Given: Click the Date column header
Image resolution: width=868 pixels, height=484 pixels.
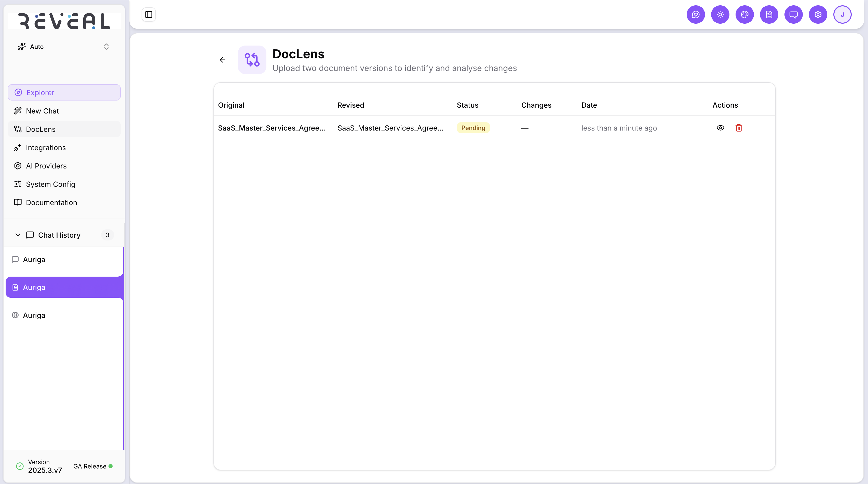Looking at the screenshot, I should click(589, 105).
